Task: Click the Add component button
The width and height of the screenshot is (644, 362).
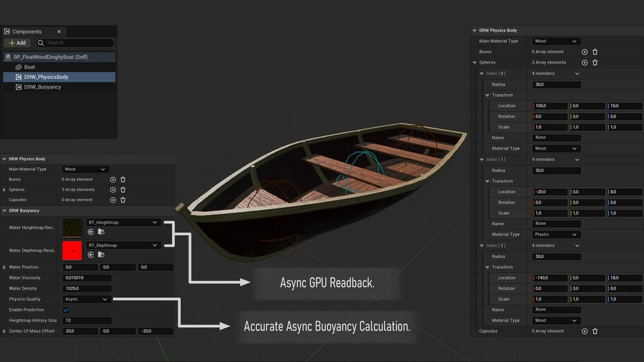Action: (x=18, y=43)
